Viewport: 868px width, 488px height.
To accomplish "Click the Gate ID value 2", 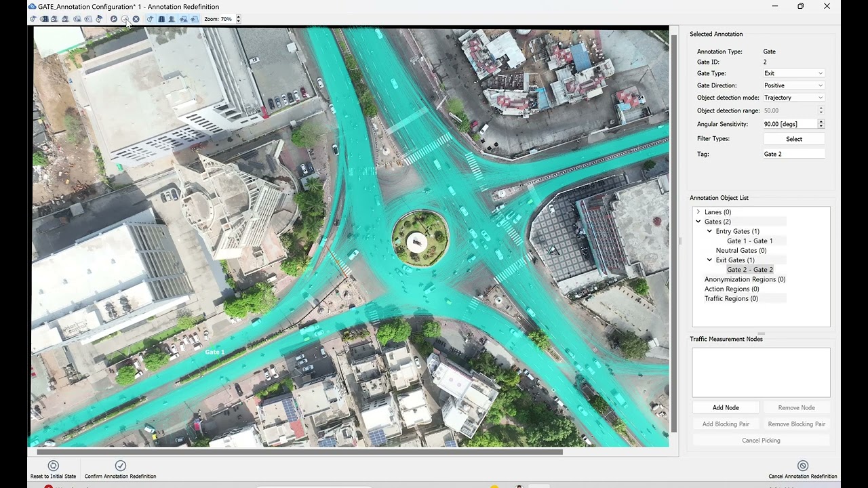I will tap(765, 62).
